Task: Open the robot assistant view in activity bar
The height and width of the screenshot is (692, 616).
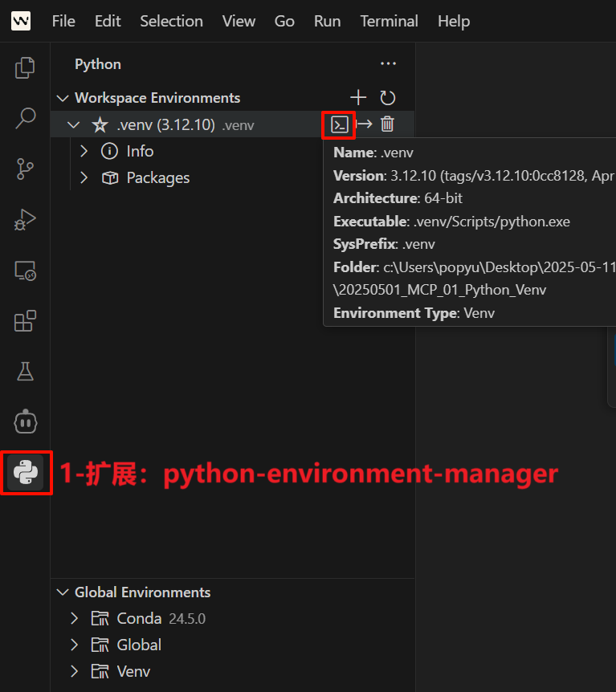Action: pos(25,422)
